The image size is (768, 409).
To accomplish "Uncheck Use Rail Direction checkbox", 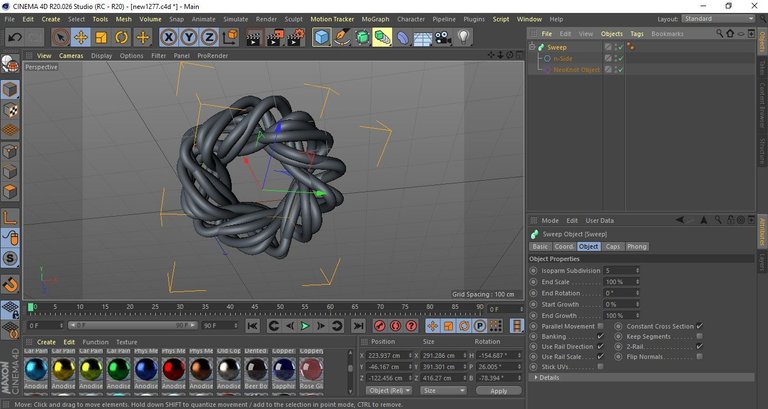I will [600, 346].
